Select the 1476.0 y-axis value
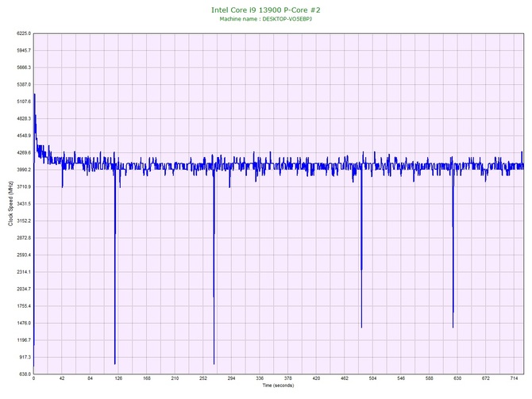 pyautogui.click(x=24, y=323)
